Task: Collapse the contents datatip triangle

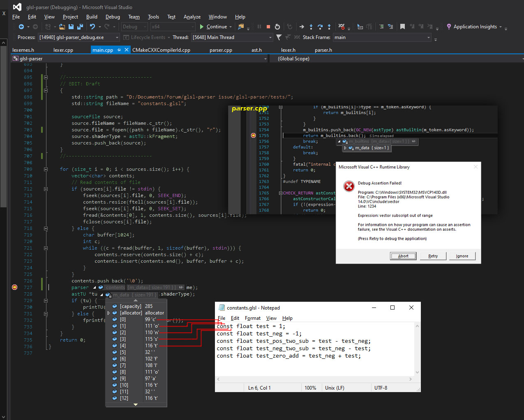Action: click(x=95, y=287)
